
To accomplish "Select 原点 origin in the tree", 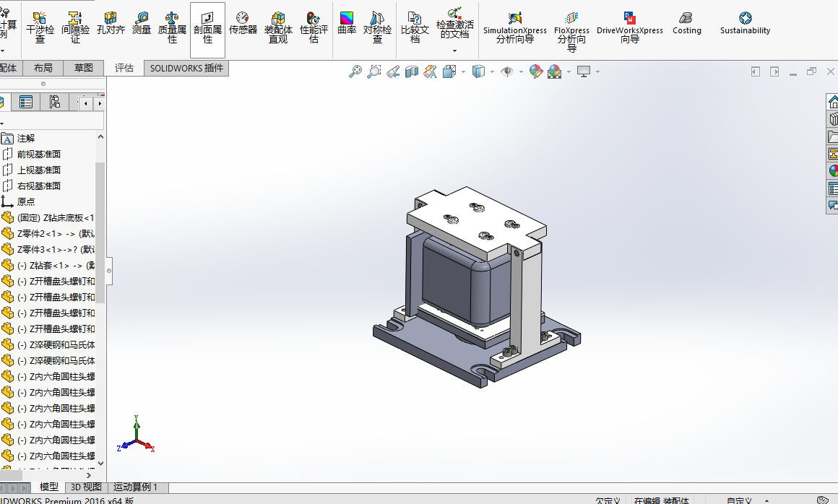I will coord(26,201).
